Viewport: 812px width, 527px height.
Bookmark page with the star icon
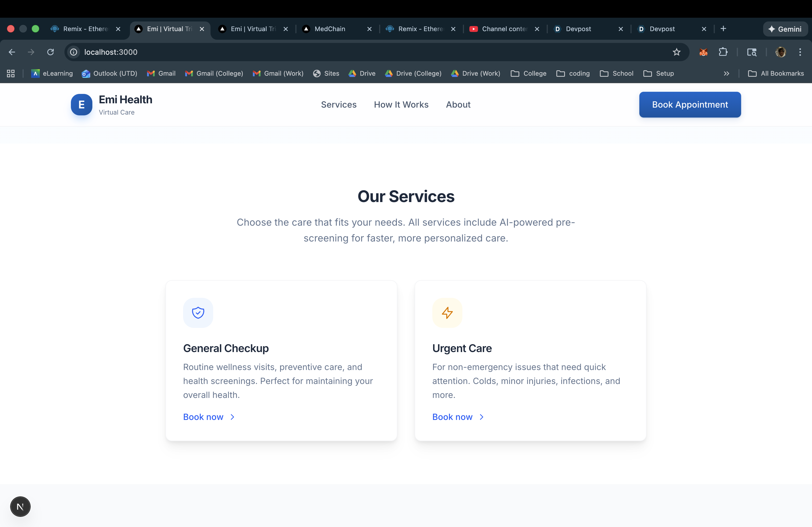pos(676,52)
